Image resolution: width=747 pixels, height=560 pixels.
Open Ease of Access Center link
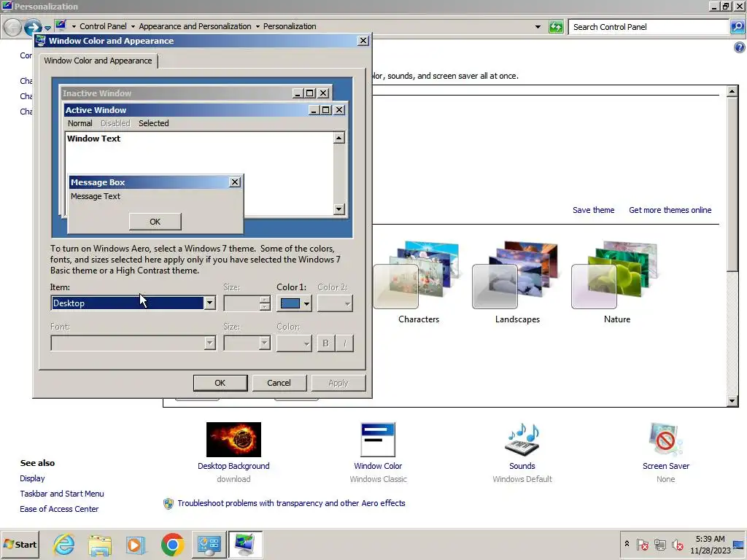[x=59, y=509]
